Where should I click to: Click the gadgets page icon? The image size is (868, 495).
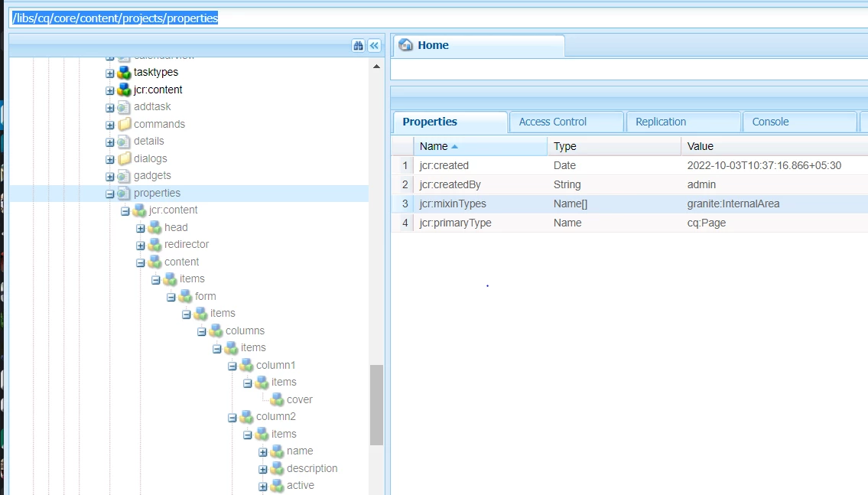tap(124, 175)
